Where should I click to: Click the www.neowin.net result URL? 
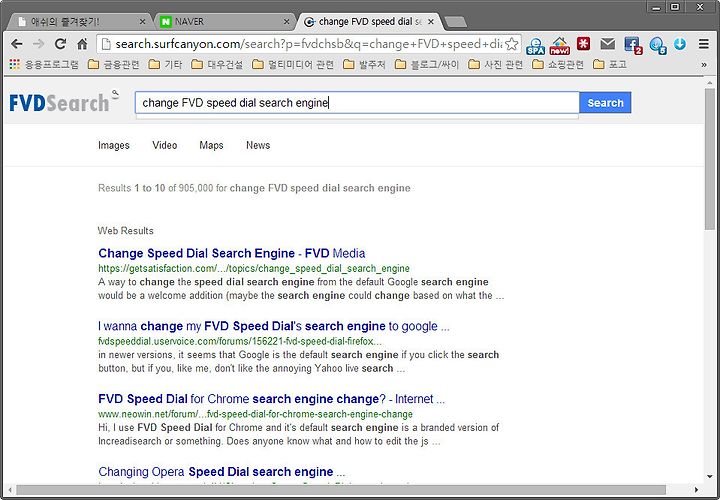click(x=255, y=414)
